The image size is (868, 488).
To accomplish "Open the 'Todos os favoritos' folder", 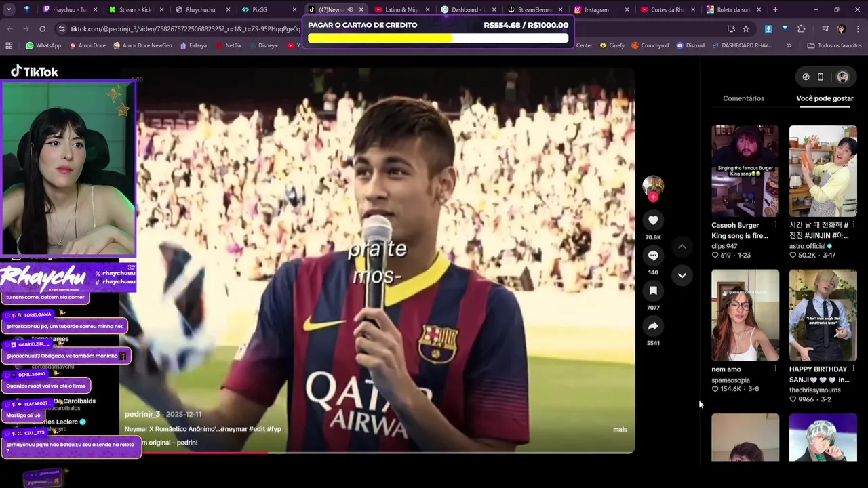I will [x=834, y=45].
